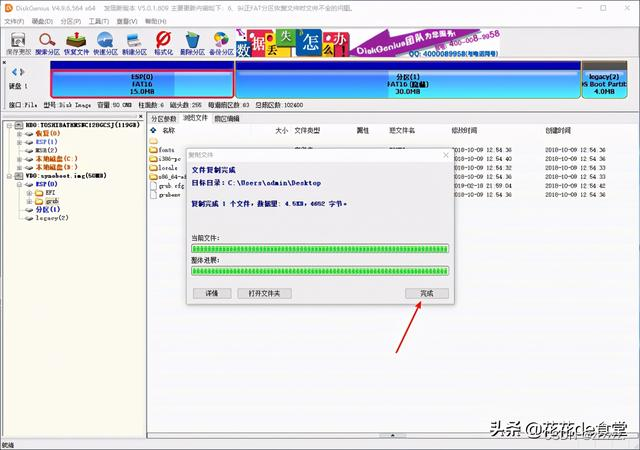Open the 恢复文件 (Recover Files) tool
Screen dimensions: 640x450
click(76, 42)
